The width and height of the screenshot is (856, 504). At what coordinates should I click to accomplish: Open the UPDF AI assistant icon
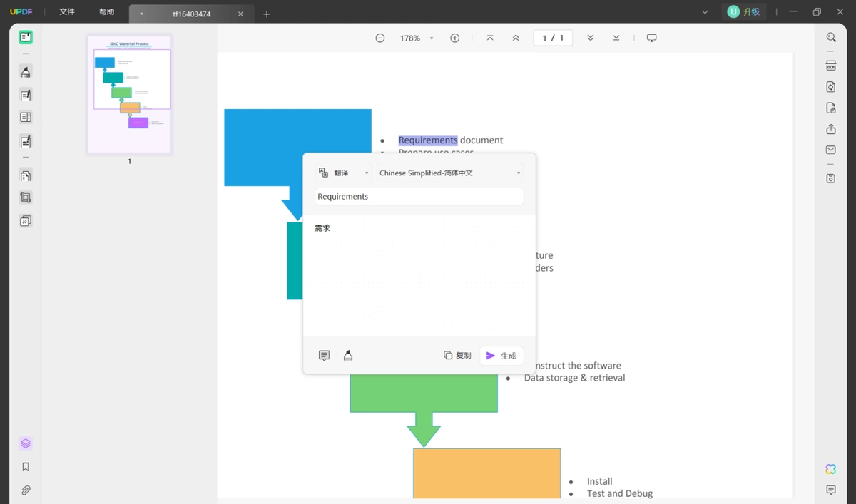click(x=831, y=469)
